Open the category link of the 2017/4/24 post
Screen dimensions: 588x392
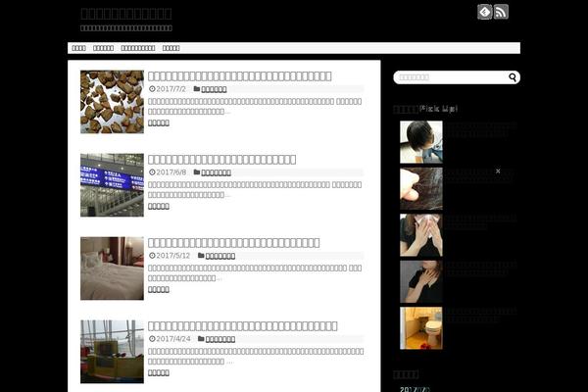[x=220, y=339]
